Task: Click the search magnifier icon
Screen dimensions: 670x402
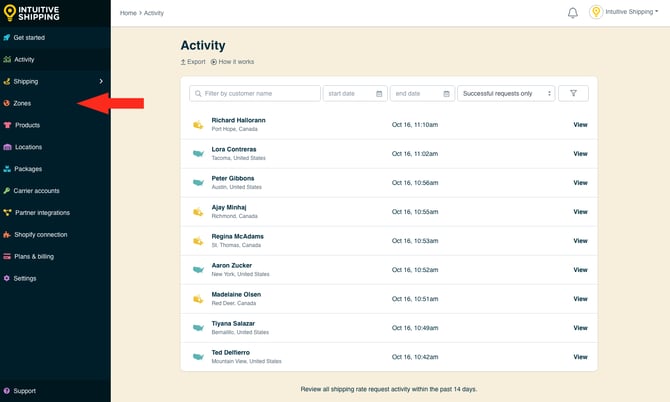Action: tap(198, 94)
